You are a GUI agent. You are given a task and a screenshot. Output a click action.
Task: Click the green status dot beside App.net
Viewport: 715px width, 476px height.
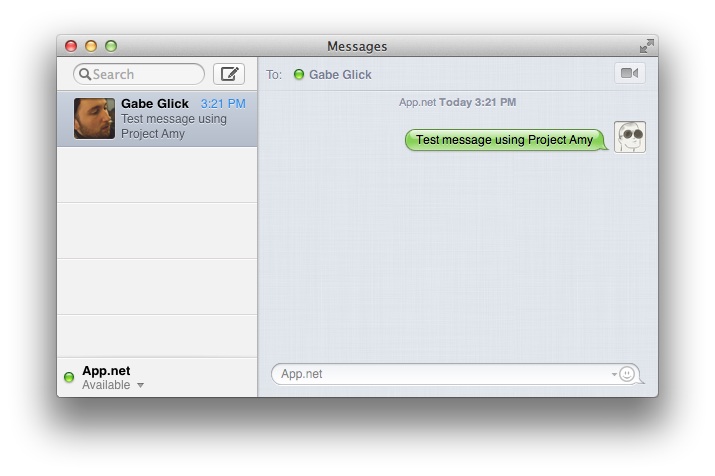[69, 377]
